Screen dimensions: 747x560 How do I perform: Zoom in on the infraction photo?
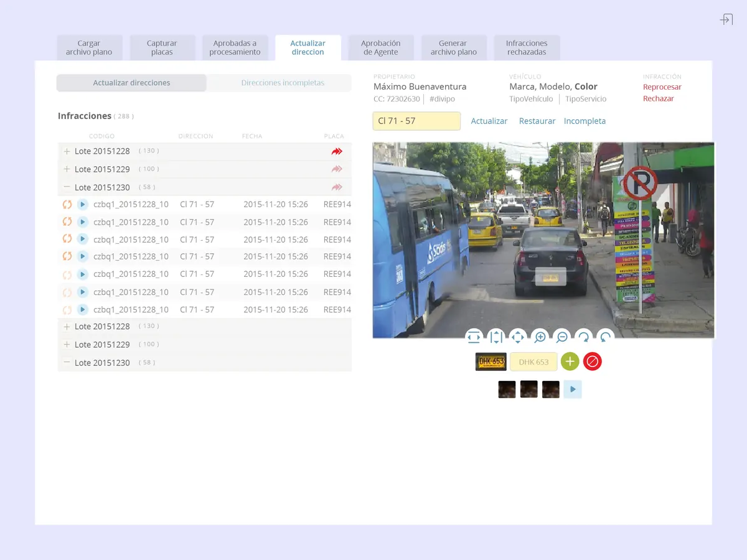coord(540,337)
